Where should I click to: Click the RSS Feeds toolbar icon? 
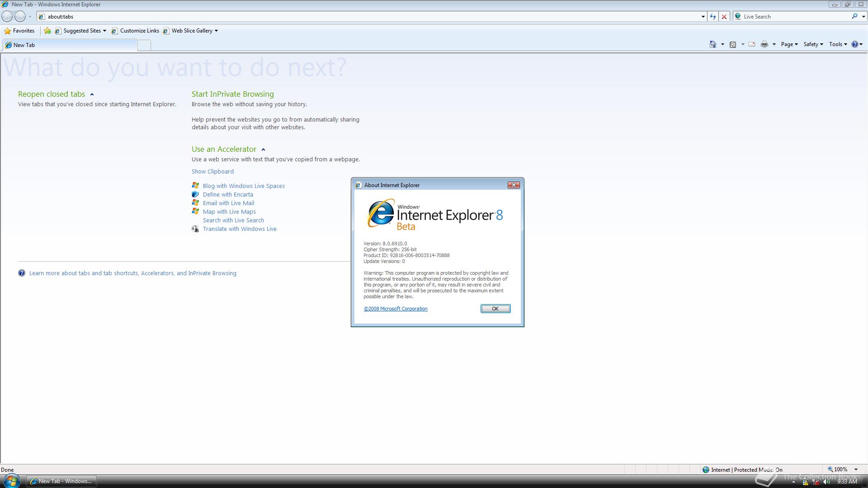pos(733,44)
